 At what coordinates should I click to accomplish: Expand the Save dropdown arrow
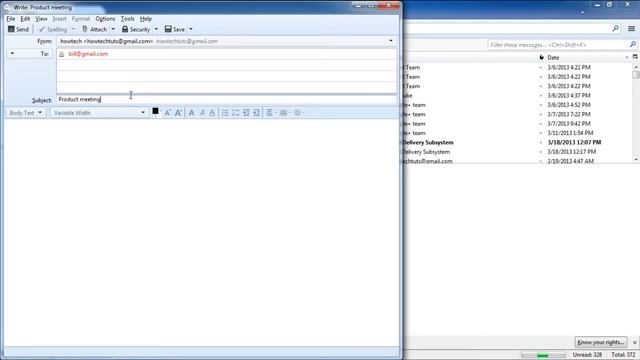pyautogui.click(x=191, y=29)
